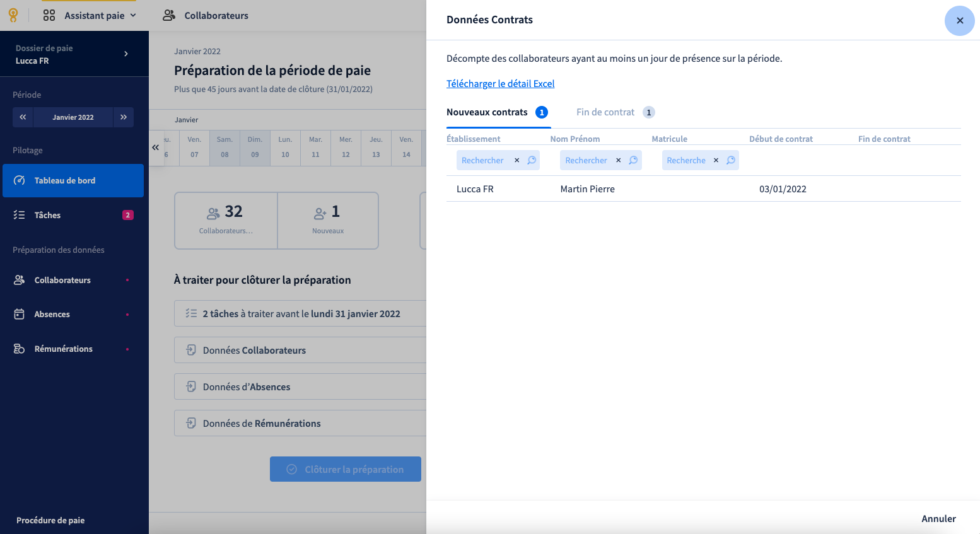The image size is (980, 534).
Task: Open advanced search magnifier on Nom Prénom filter
Action: tap(633, 160)
